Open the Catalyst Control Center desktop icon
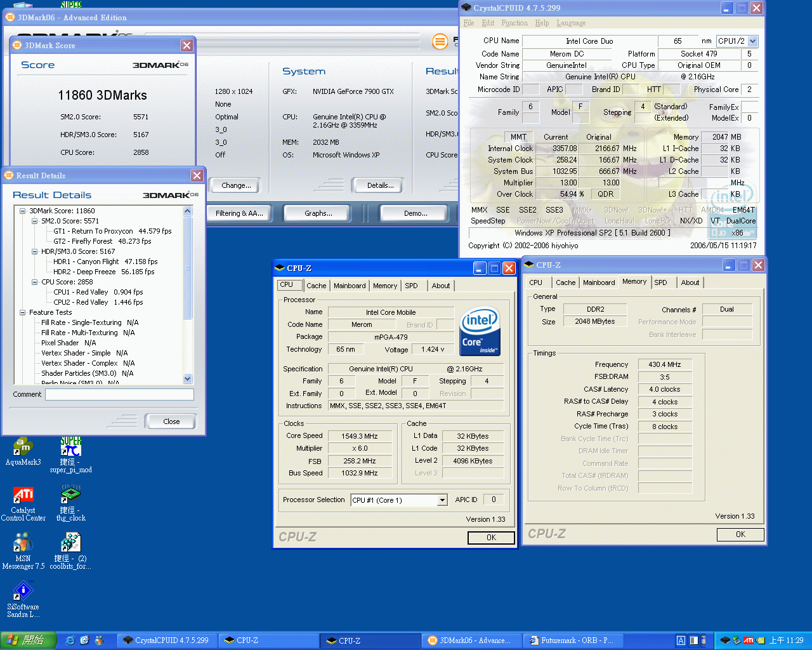The image size is (812, 650). pyautogui.click(x=23, y=496)
